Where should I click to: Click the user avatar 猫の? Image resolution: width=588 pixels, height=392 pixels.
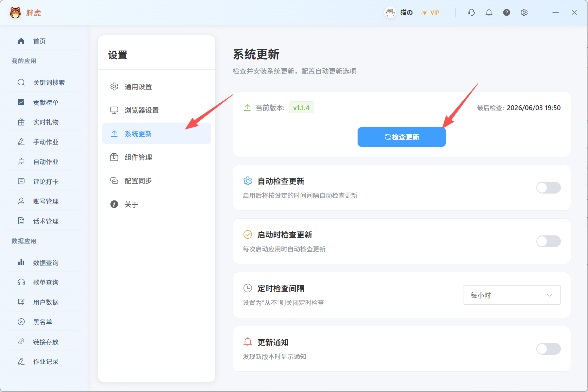click(390, 12)
